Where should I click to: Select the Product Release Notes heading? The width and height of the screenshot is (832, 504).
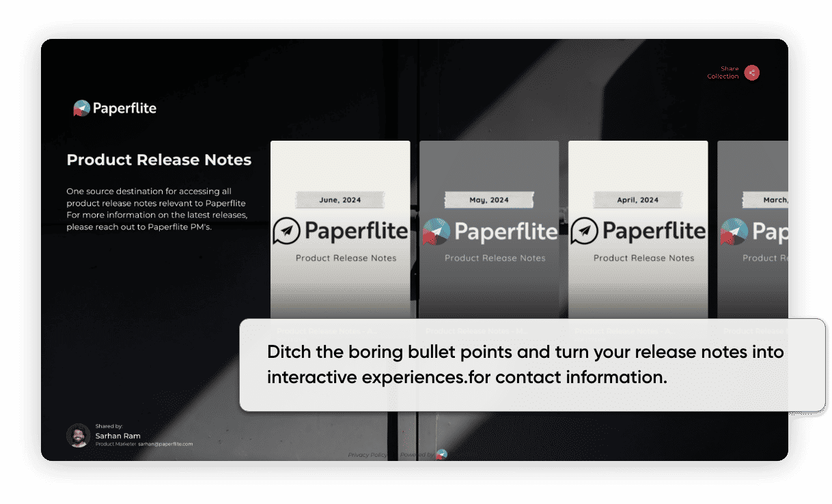click(x=159, y=160)
